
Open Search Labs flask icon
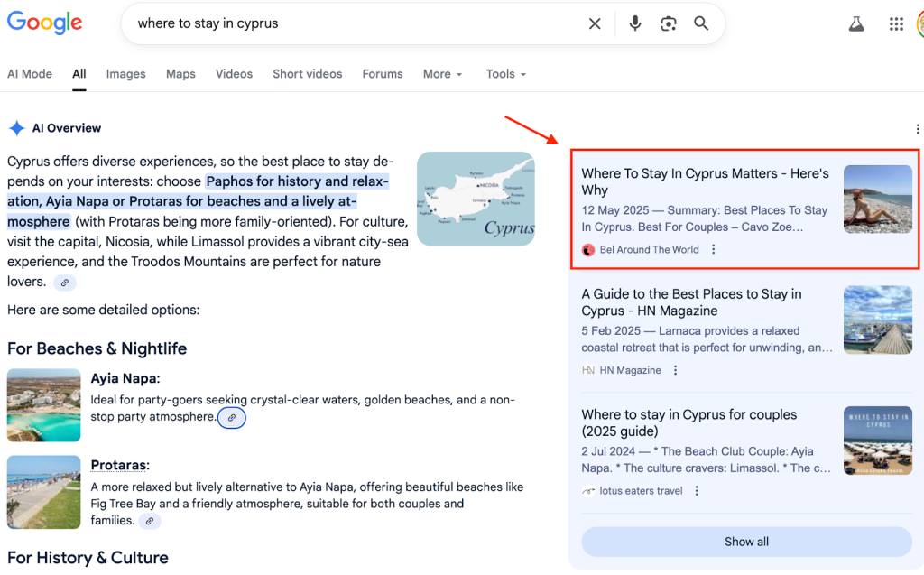point(856,24)
